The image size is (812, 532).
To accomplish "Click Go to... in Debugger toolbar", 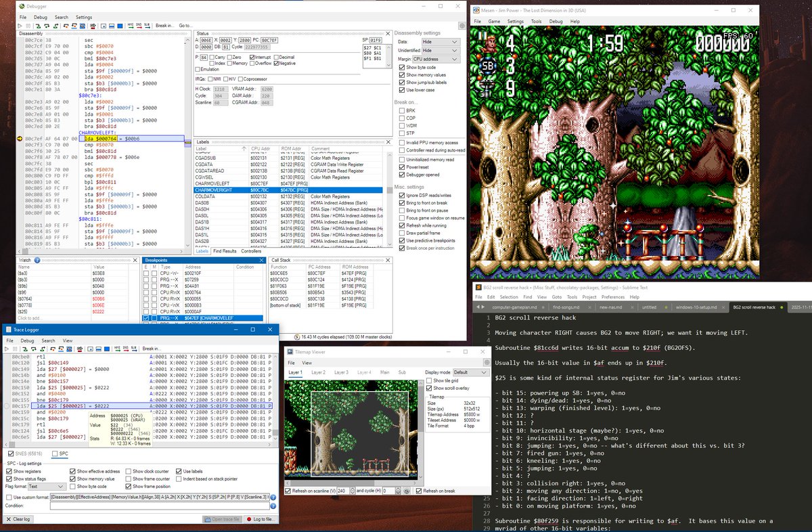I will (x=186, y=26).
